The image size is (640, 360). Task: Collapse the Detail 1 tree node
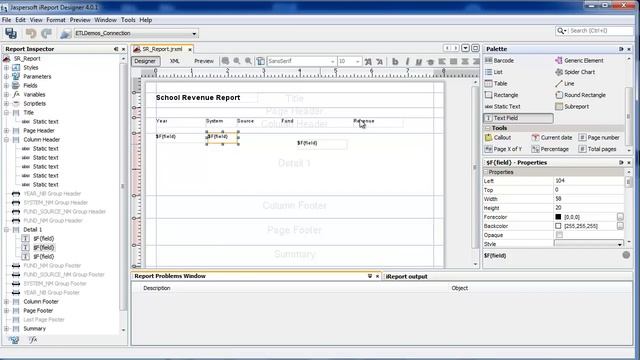click(6, 229)
